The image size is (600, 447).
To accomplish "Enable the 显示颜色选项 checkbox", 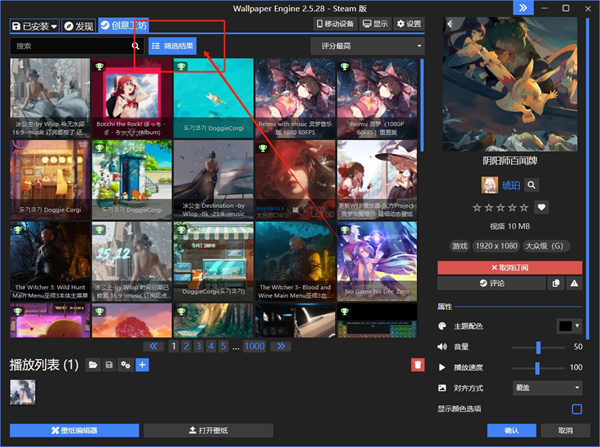I will (x=577, y=409).
